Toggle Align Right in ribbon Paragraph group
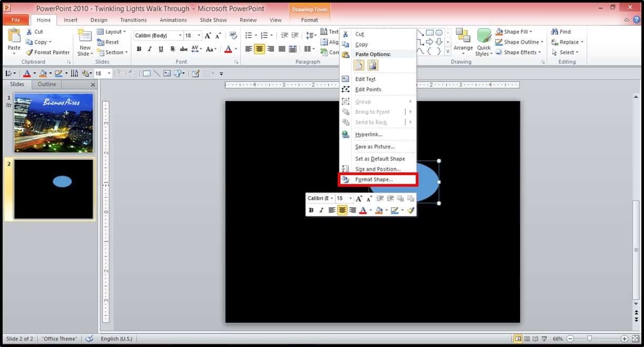 click(x=271, y=49)
